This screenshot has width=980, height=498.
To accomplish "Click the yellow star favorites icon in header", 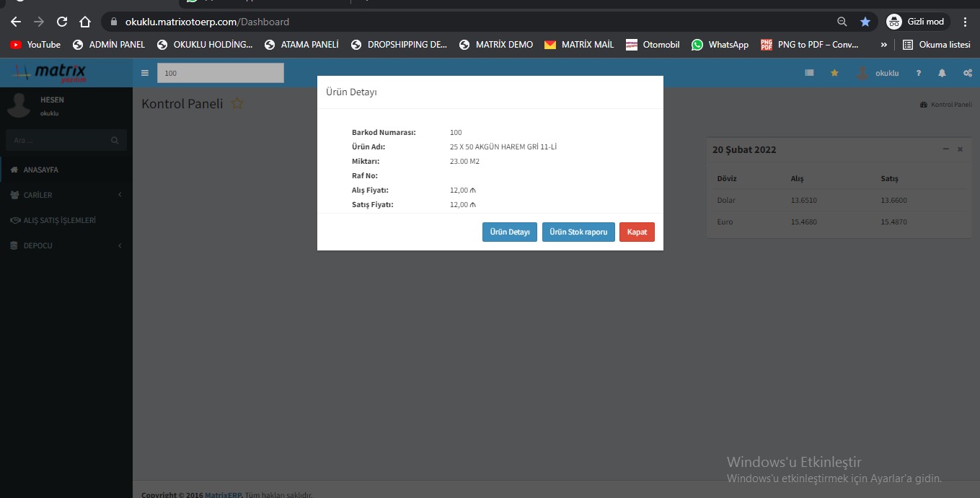I will [834, 73].
